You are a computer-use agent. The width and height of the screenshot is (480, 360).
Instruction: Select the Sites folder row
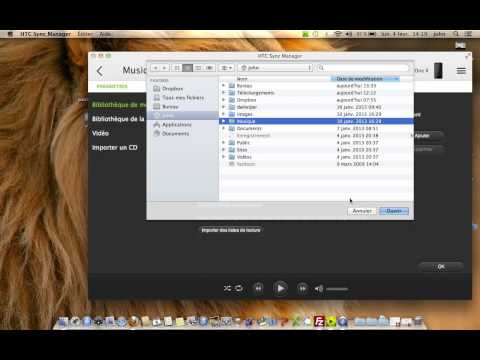click(x=316, y=150)
